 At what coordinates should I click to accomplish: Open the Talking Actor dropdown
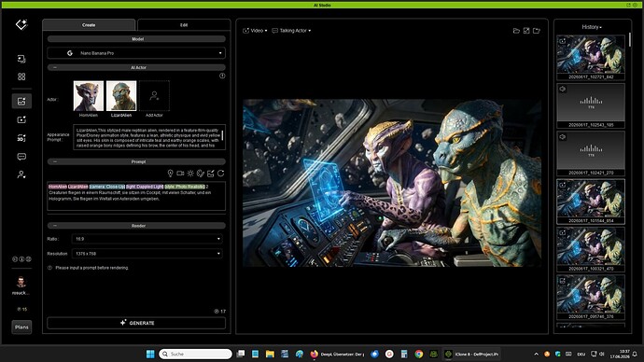point(291,31)
